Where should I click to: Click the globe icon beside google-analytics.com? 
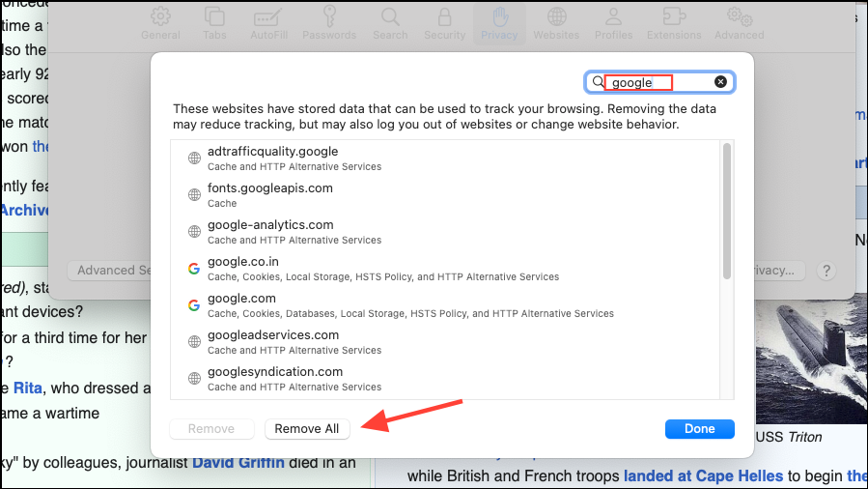[x=194, y=232]
